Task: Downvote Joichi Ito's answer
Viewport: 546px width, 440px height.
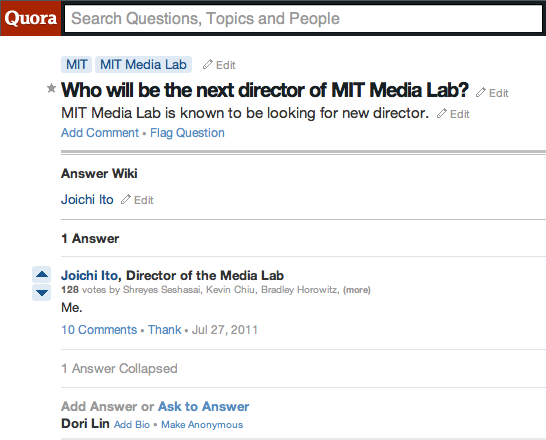Action: [41, 293]
